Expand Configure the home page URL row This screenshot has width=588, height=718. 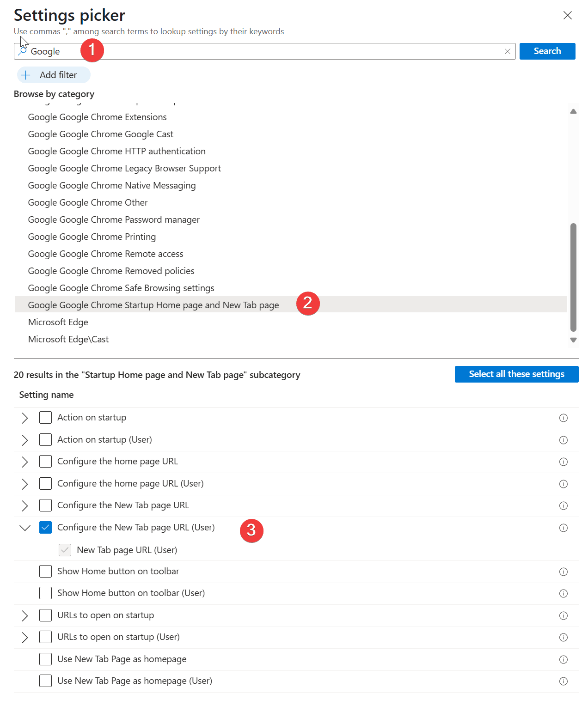pyautogui.click(x=25, y=462)
